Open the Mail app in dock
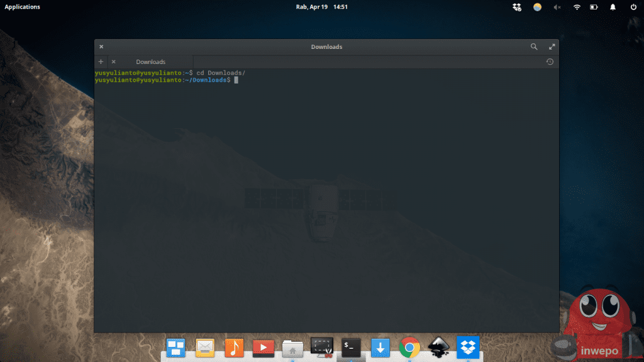Image resolution: width=644 pixels, height=362 pixels. click(x=205, y=347)
